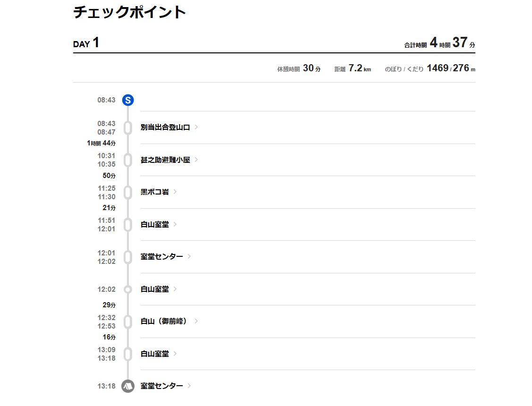
Task: Click the timeline marker beside 別当出合登山口
Action: (128, 128)
